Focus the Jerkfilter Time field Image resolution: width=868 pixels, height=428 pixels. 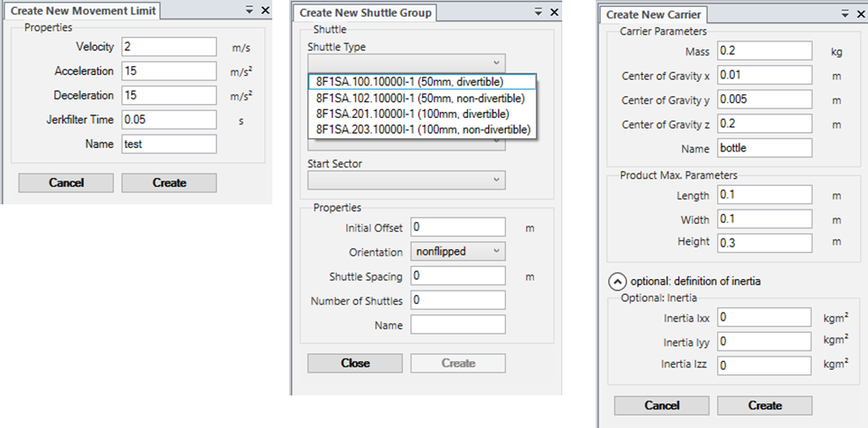point(168,119)
